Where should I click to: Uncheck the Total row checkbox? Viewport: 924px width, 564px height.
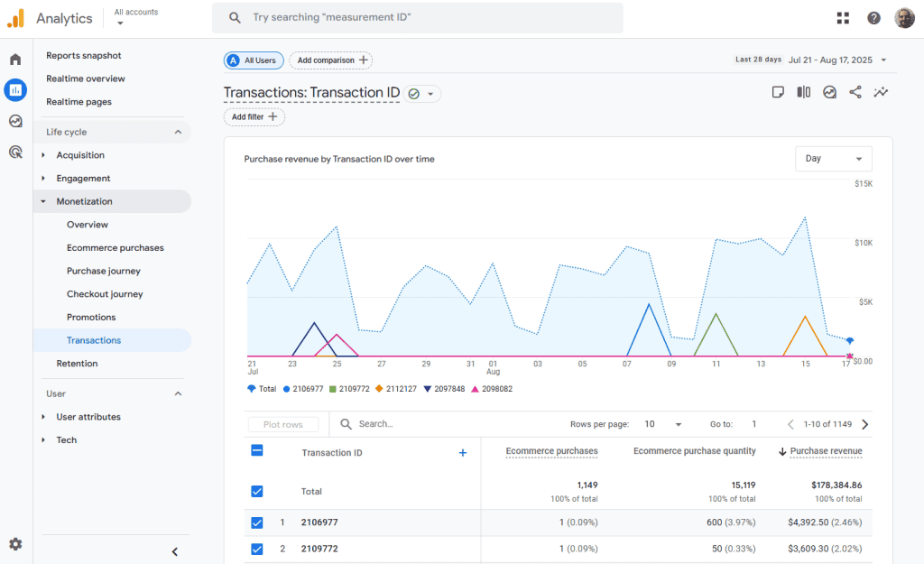257,492
